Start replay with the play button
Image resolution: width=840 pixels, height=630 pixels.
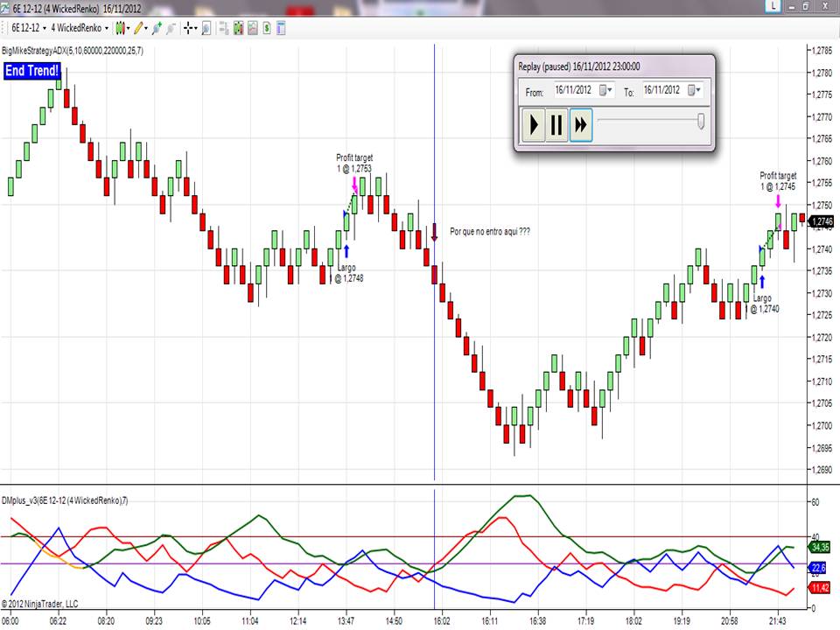pos(534,125)
